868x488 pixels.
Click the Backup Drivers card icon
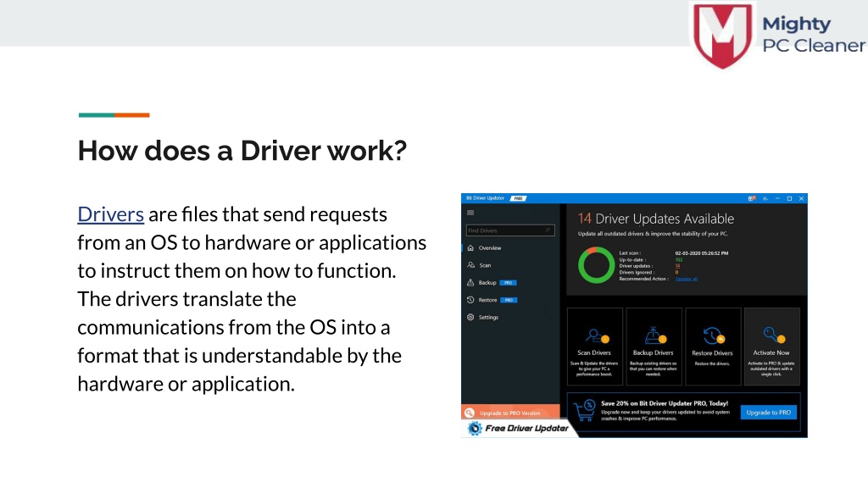coord(655,335)
